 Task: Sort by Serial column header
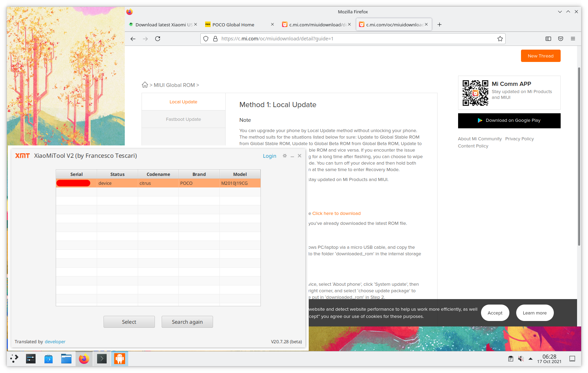[76, 174]
